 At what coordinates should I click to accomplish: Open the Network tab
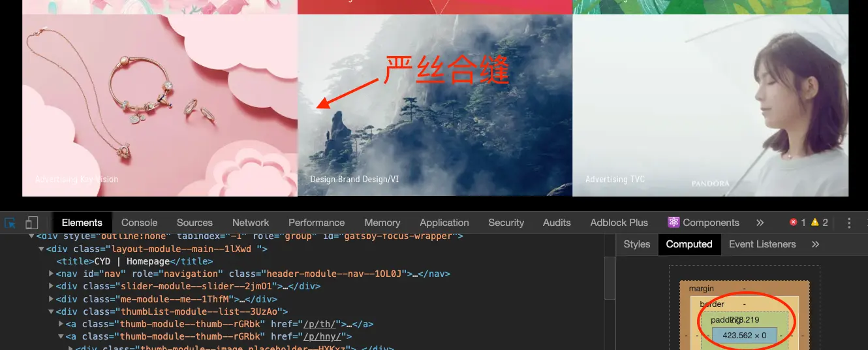coord(251,223)
